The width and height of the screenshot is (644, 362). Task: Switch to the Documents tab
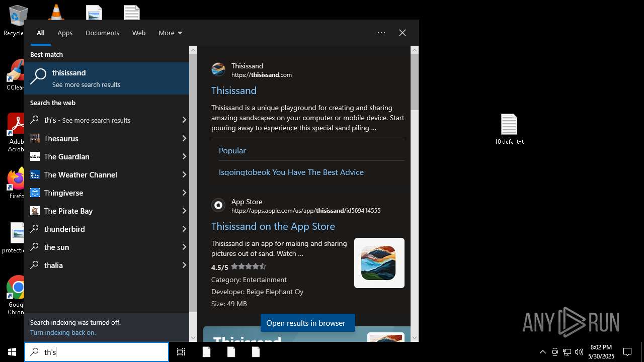tap(102, 33)
